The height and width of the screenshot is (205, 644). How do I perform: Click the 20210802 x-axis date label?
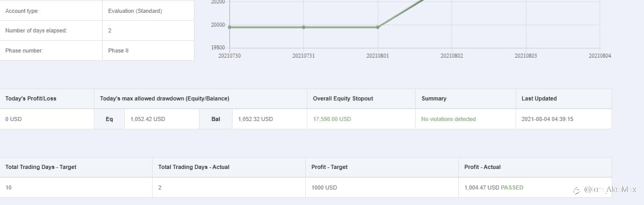452,56
